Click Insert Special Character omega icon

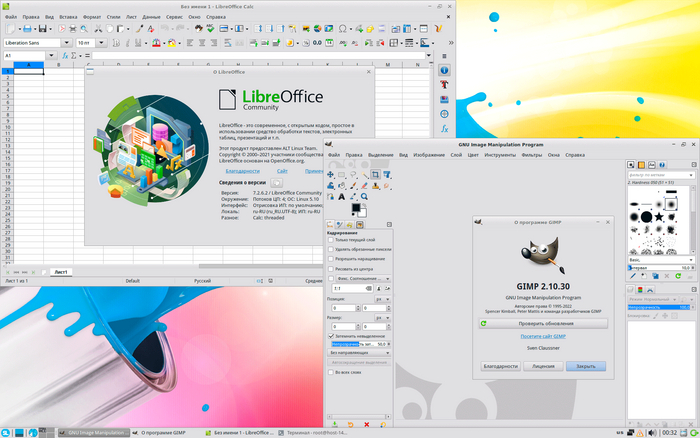342,29
